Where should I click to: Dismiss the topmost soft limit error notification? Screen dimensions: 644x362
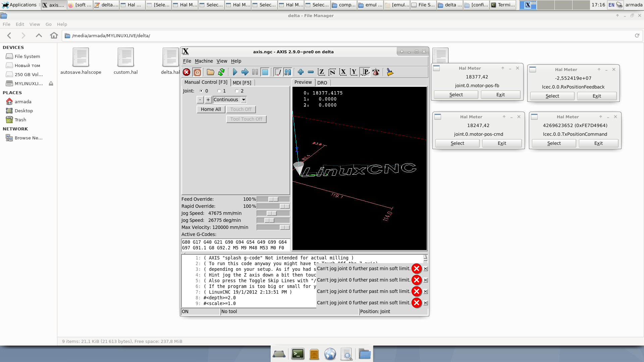click(425, 269)
